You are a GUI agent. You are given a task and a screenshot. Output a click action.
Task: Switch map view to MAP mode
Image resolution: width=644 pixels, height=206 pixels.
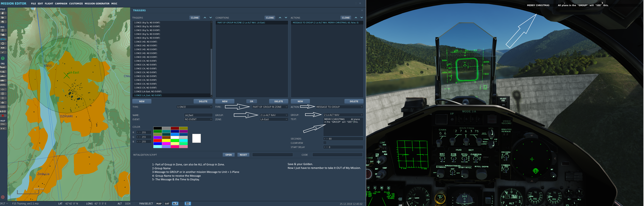click(x=159, y=204)
